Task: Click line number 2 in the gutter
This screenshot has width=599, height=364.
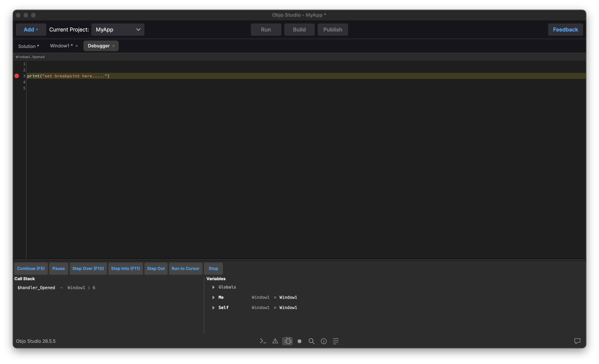Action: pyautogui.click(x=24, y=70)
